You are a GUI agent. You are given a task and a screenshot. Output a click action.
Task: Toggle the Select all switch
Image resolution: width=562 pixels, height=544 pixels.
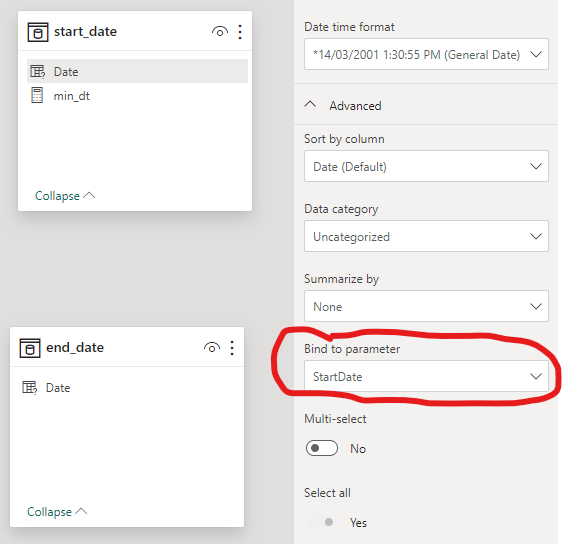tap(322, 522)
